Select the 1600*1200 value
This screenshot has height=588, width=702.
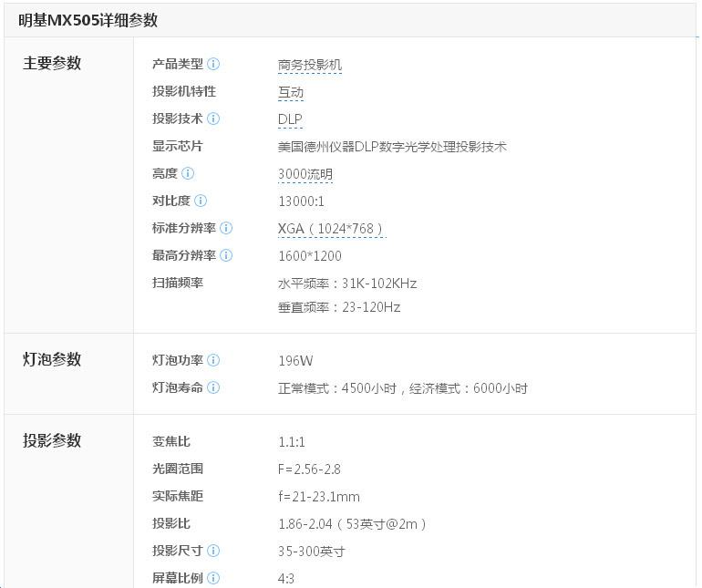(310, 256)
